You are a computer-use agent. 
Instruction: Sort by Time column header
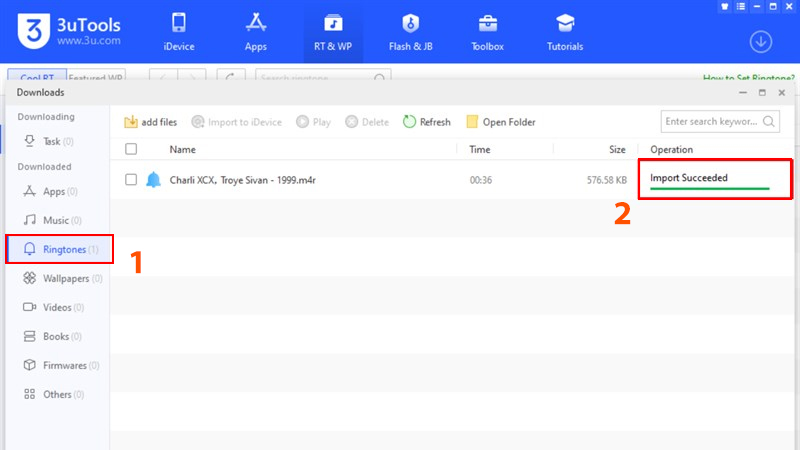(x=480, y=149)
